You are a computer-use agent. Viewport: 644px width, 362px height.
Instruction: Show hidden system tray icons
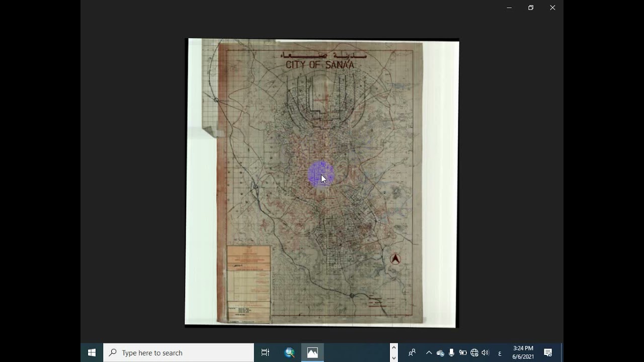(429, 353)
